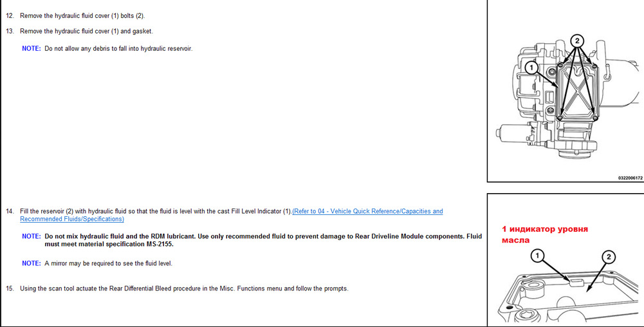Click figure number 0322006172
Screen dimensions: 644x327
point(630,178)
